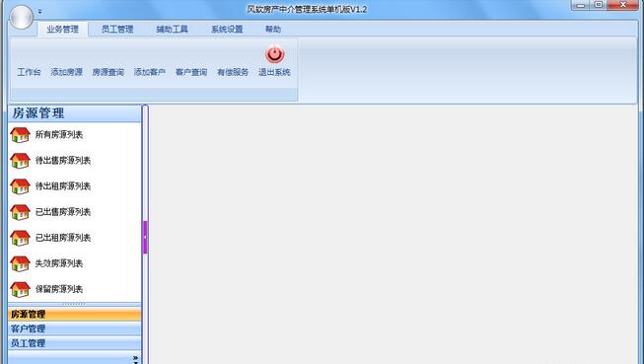Click 有偿服务 in the ribbon
644x364 pixels.
(x=233, y=72)
